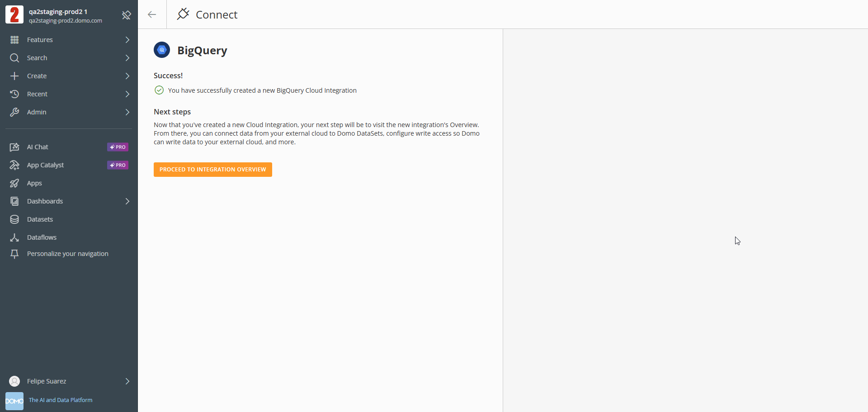Image resolution: width=868 pixels, height=412 pixels.
Task: Click the Recent history clock icon
Action: click(14, 94)
